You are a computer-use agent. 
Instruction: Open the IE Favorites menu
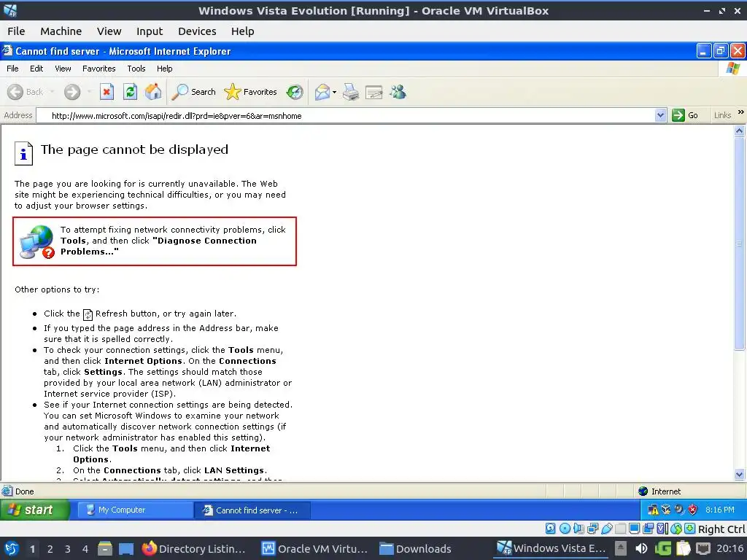click(98, 69)
